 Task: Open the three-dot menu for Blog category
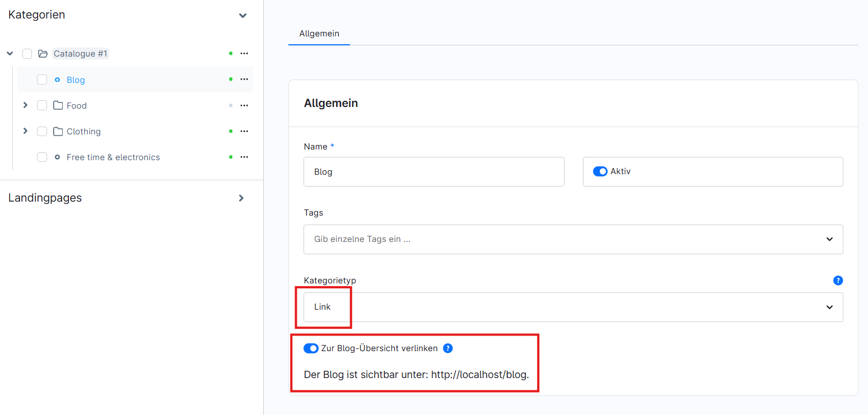[x=244, y=80]
